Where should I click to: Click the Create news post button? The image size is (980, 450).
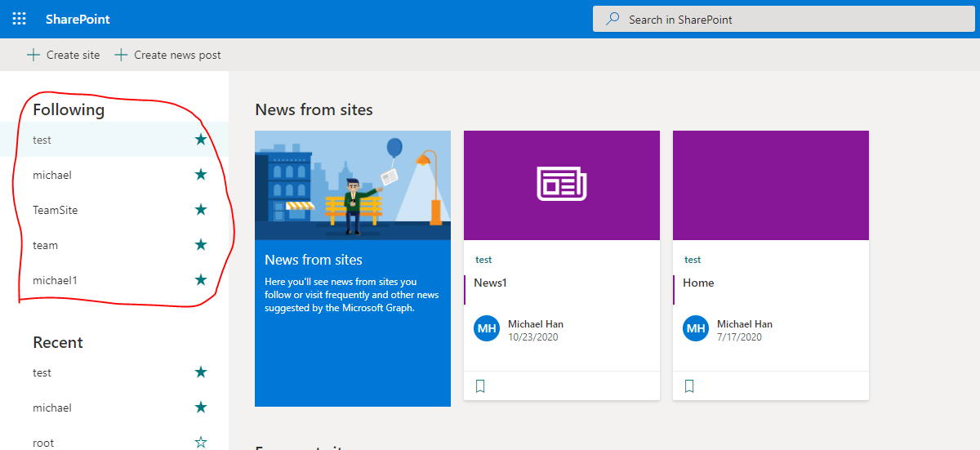coord(167,55)
